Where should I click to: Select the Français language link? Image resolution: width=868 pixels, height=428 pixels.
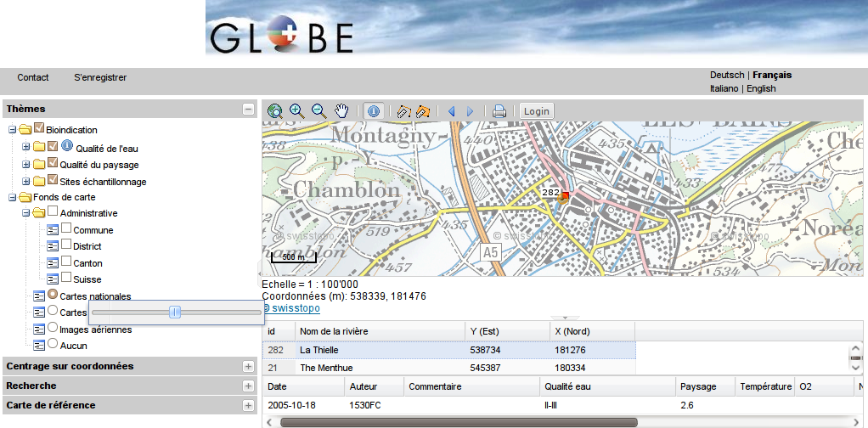pyautogui.click(x=772, y=75)
